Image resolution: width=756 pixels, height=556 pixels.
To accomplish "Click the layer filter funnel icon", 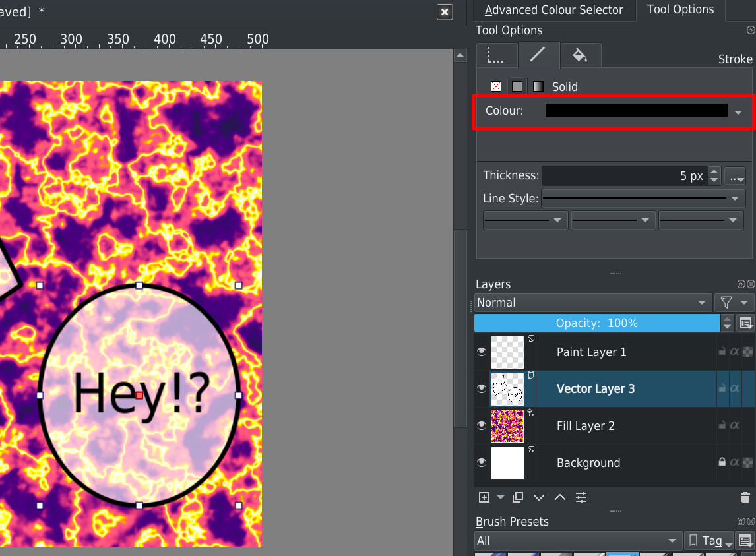I will [726, 302].
